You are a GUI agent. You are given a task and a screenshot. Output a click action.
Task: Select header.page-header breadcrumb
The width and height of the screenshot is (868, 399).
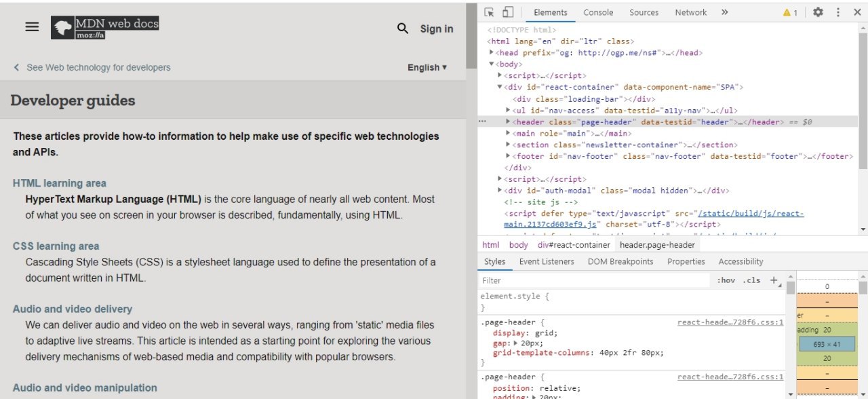pyautogui.click(x=657, y=245)
